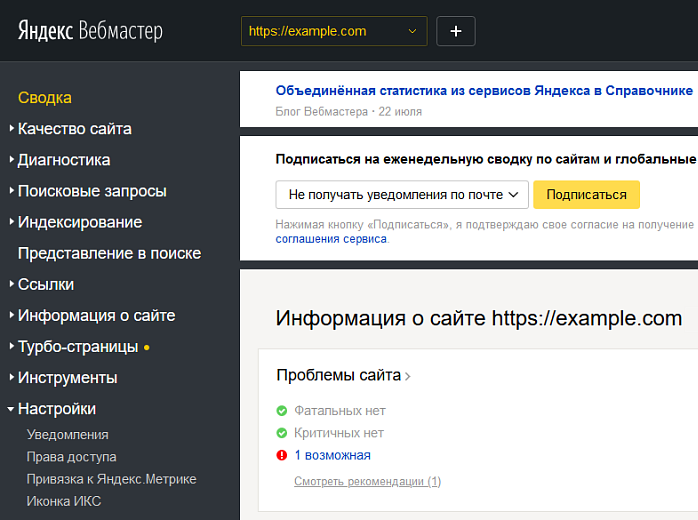Click red warning icon beside 1 возможная
This screenshot has height=520, width=698.
282,455
